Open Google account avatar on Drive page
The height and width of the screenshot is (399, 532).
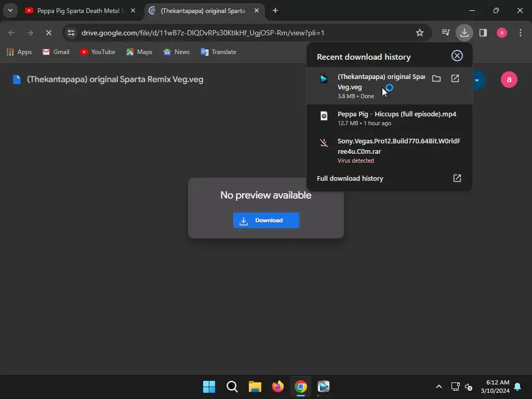509,79
